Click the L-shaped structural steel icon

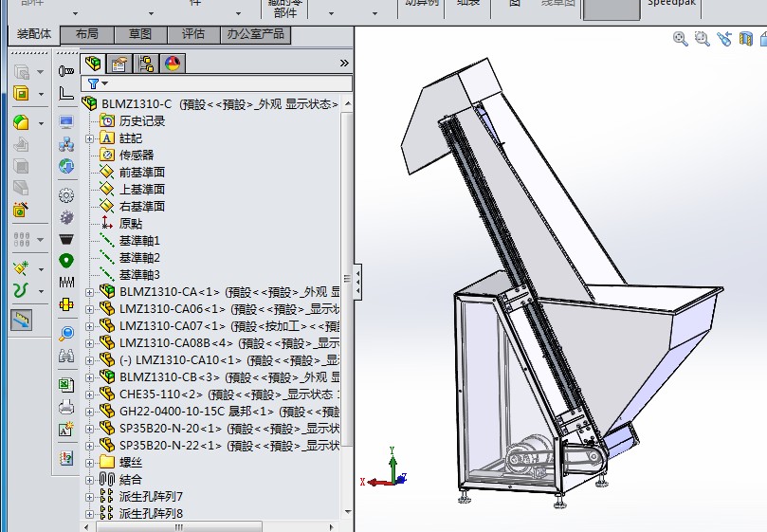pos(66,93)
